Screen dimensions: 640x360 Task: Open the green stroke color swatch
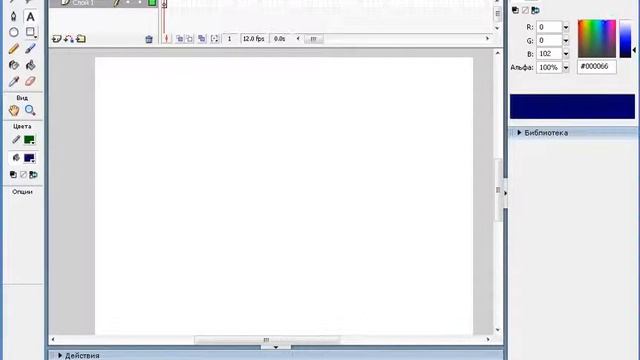tap(29, 140)
